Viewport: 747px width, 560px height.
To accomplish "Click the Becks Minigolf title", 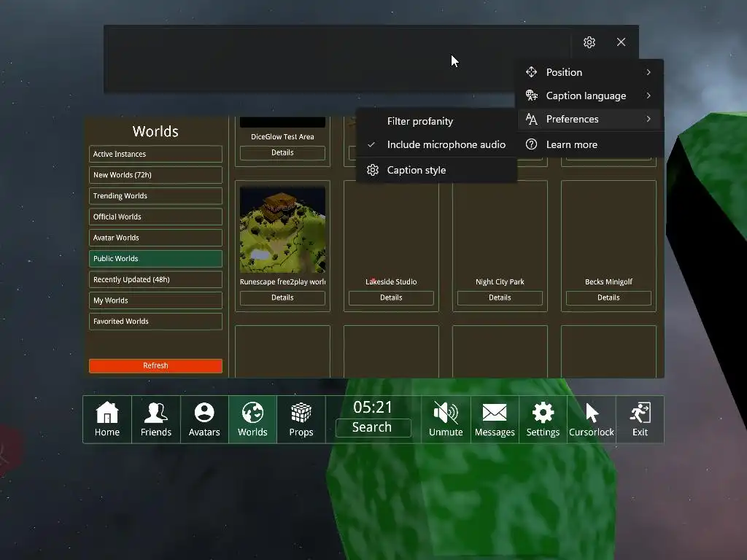I will point(608,282).
